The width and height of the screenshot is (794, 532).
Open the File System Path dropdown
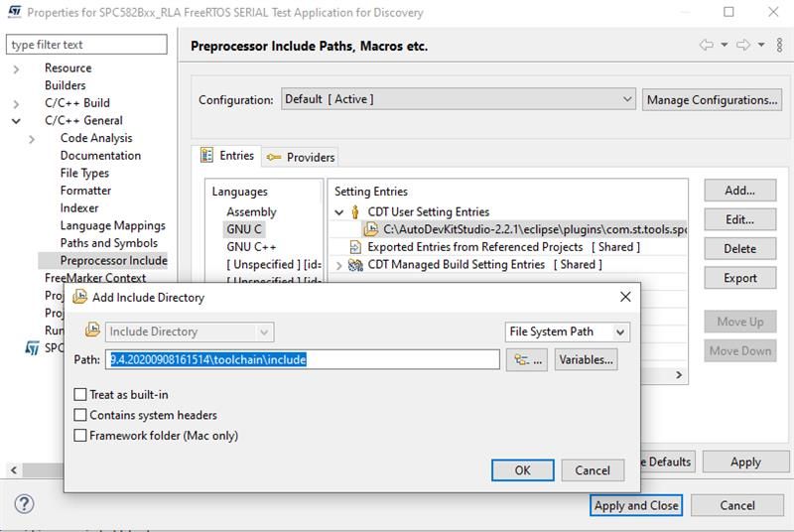[567, 332]
